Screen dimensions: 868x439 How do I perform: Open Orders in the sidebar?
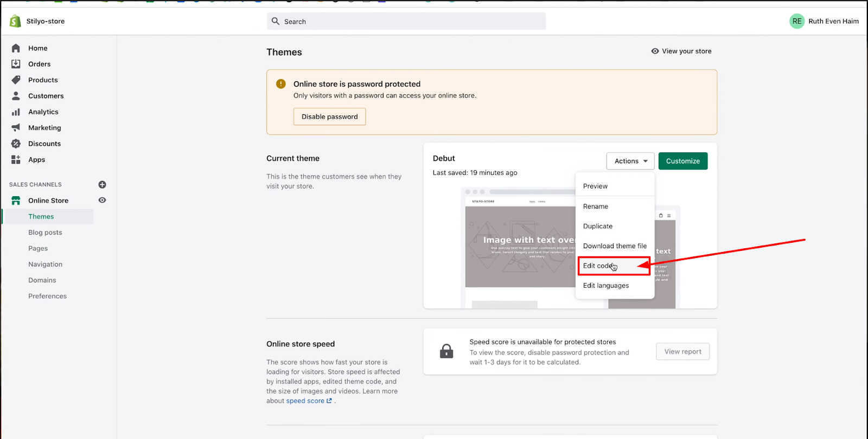click(40, 64)
